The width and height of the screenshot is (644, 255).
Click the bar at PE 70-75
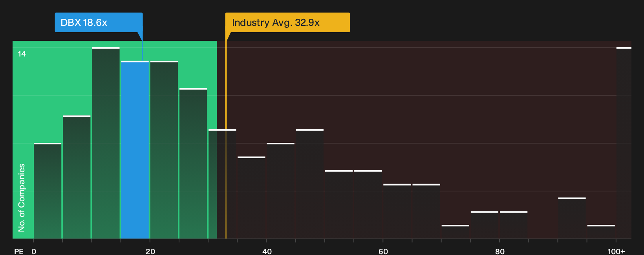[456, 232]
